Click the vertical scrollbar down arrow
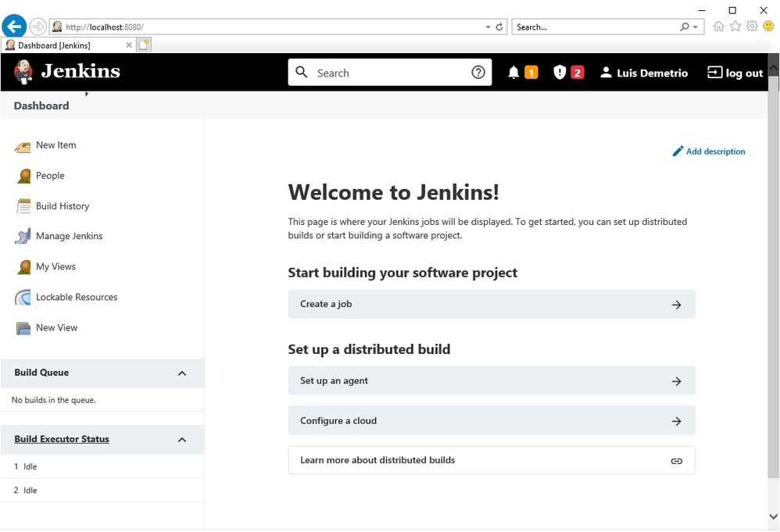 (774, 516)
